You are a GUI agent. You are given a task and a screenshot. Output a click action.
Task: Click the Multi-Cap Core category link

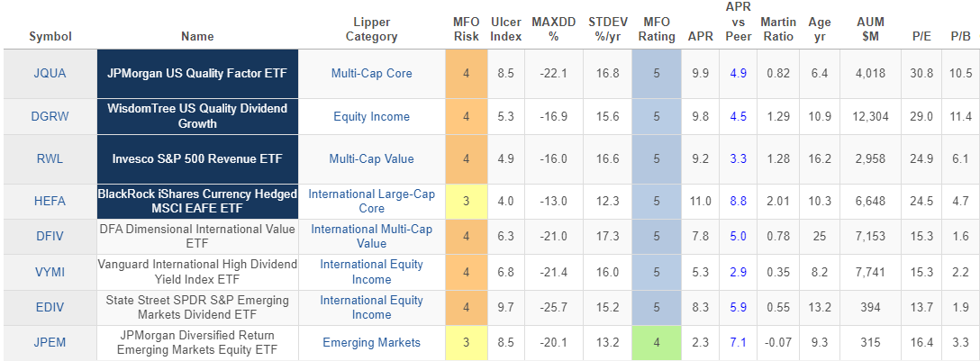point(371,73)
